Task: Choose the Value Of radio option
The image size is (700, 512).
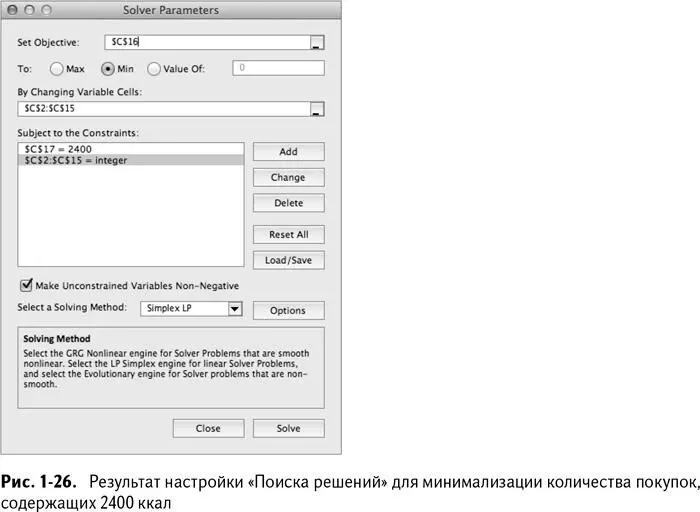Action: [154, 69]
